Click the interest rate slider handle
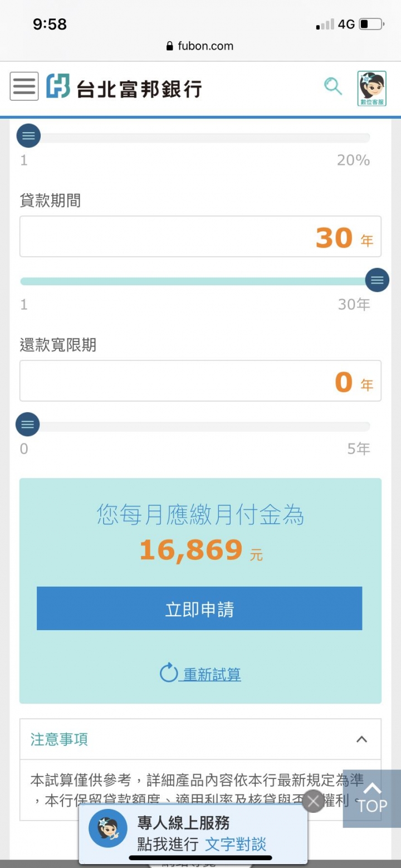This screenshot has height=868, width=401. (x=28, y=135)
